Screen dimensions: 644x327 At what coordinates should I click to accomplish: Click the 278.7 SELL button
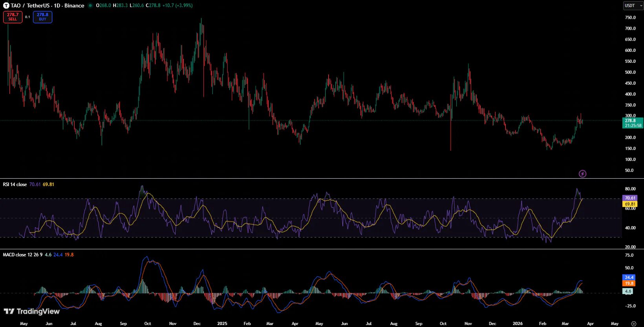pos(13,17)
